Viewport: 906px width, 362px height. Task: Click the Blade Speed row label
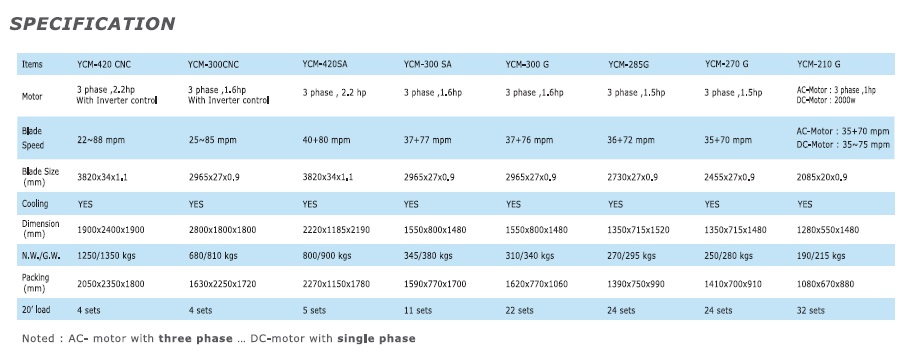pyautogui.click(x=33, y=138)
